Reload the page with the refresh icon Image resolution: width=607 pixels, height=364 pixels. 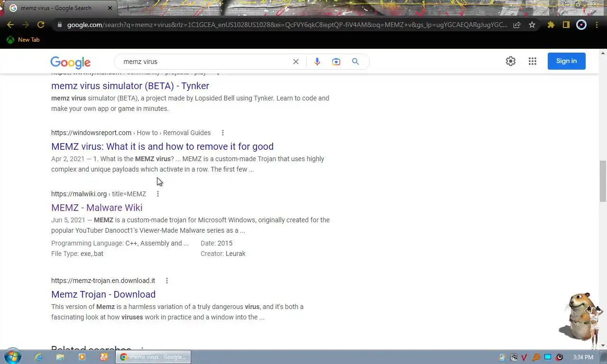(41, 25)
